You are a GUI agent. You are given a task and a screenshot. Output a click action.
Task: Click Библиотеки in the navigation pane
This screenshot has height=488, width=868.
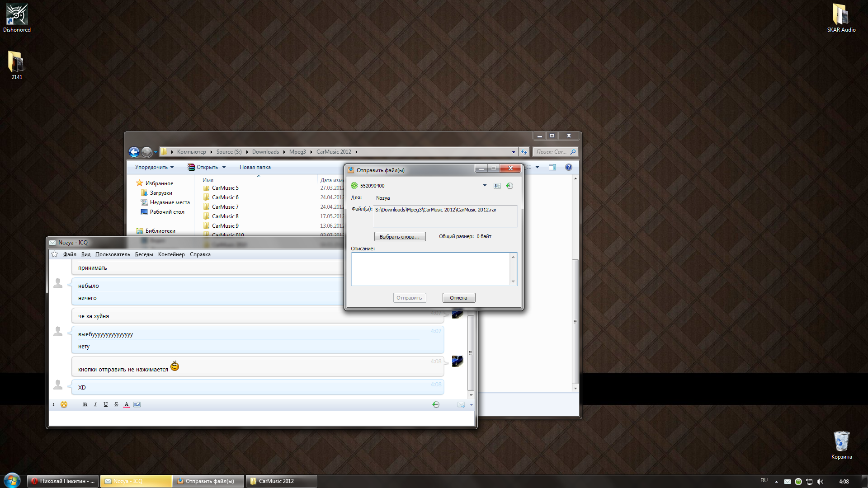160,231
